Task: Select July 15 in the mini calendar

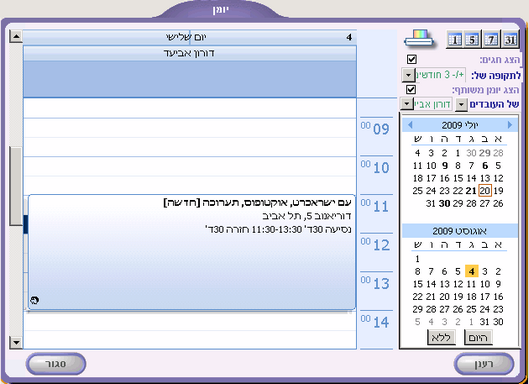Action: [x=458, y=178]
